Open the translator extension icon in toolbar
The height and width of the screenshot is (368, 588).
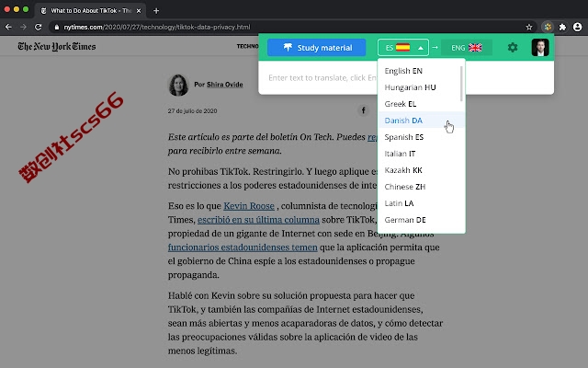tap(548, 27)
